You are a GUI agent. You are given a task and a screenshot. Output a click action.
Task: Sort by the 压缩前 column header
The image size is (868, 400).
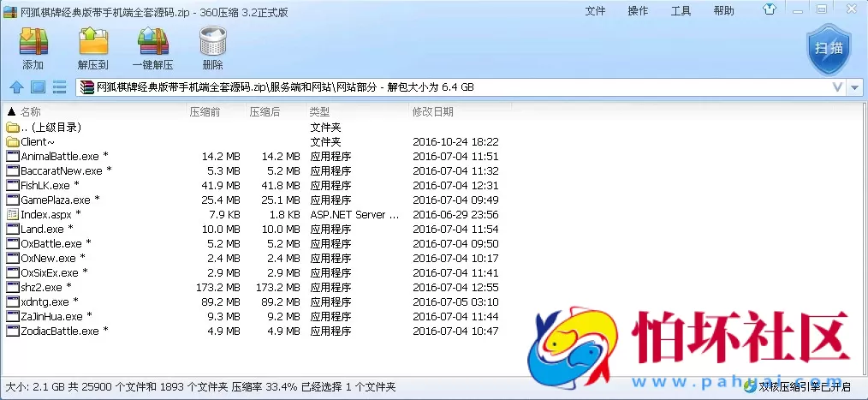tap(205, 112)
